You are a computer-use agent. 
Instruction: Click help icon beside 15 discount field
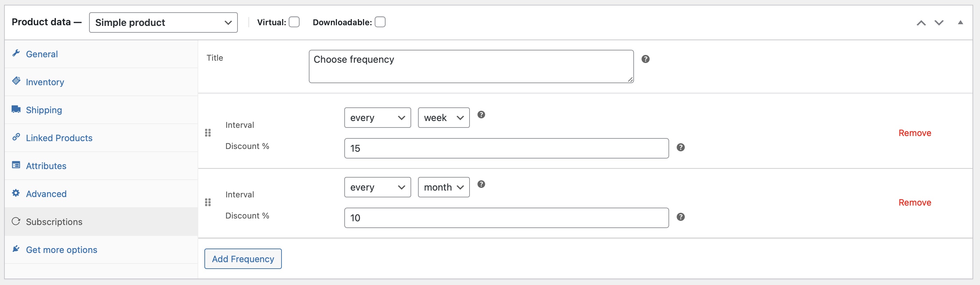[681, 147]
